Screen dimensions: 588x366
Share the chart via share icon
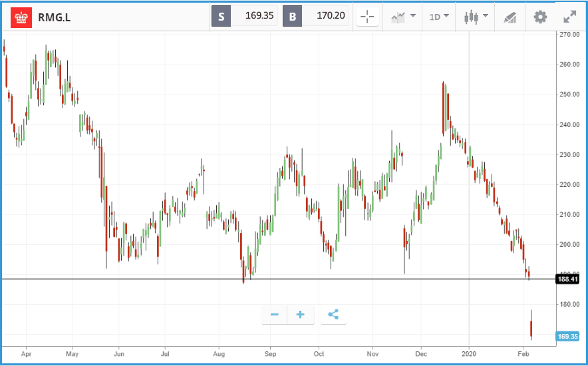coord(333,314)
